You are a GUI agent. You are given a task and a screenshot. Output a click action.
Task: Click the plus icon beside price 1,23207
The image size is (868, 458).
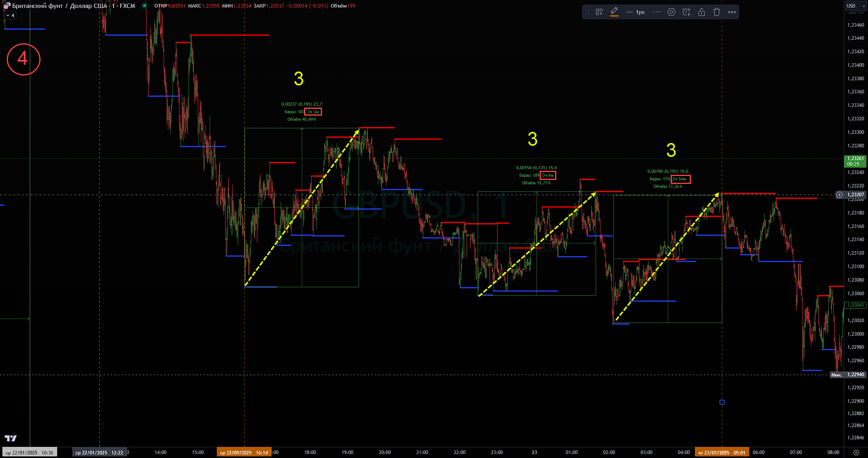pos(839,195)
